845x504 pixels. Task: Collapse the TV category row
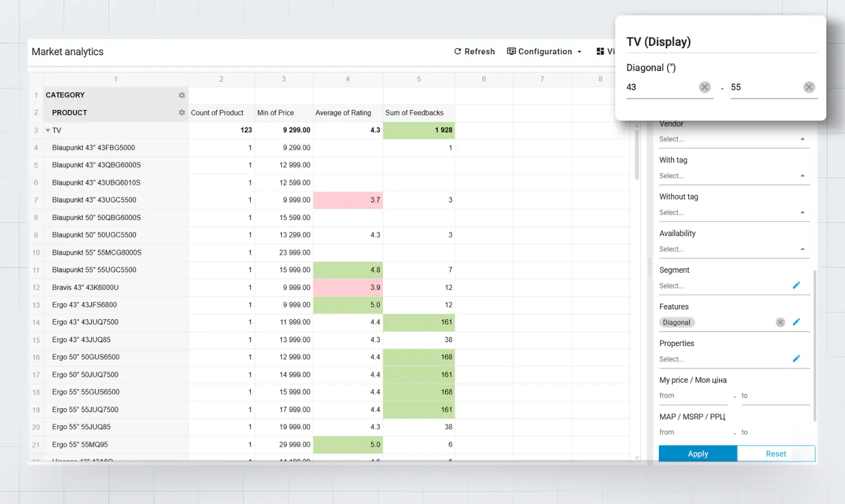[x=48, y=130]
